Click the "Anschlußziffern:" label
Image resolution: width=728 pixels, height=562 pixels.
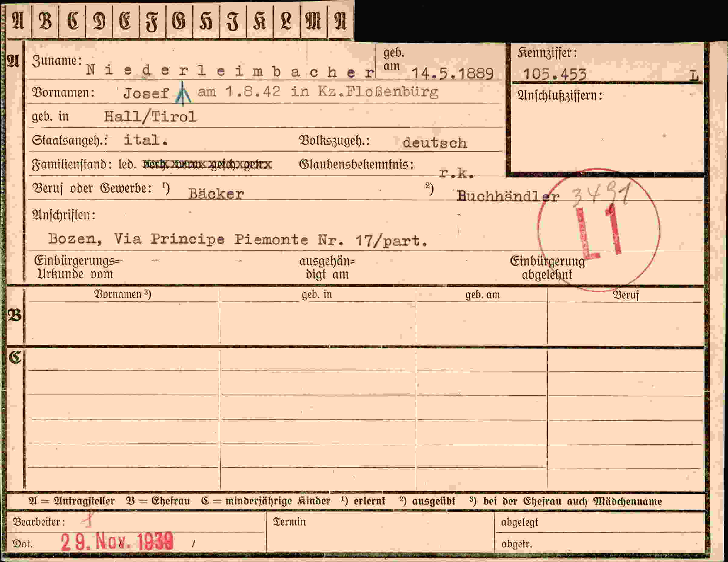tap(560, 96)
